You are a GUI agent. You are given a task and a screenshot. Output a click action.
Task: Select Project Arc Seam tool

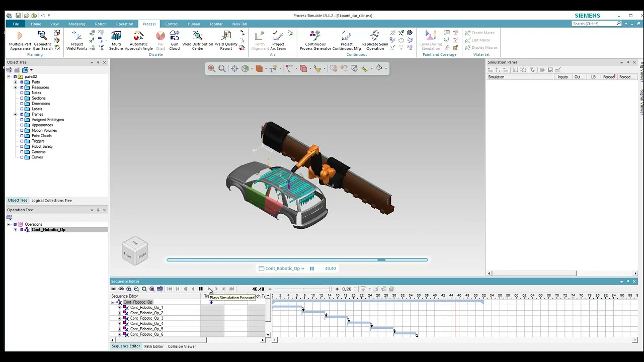(x=278, y=40)
